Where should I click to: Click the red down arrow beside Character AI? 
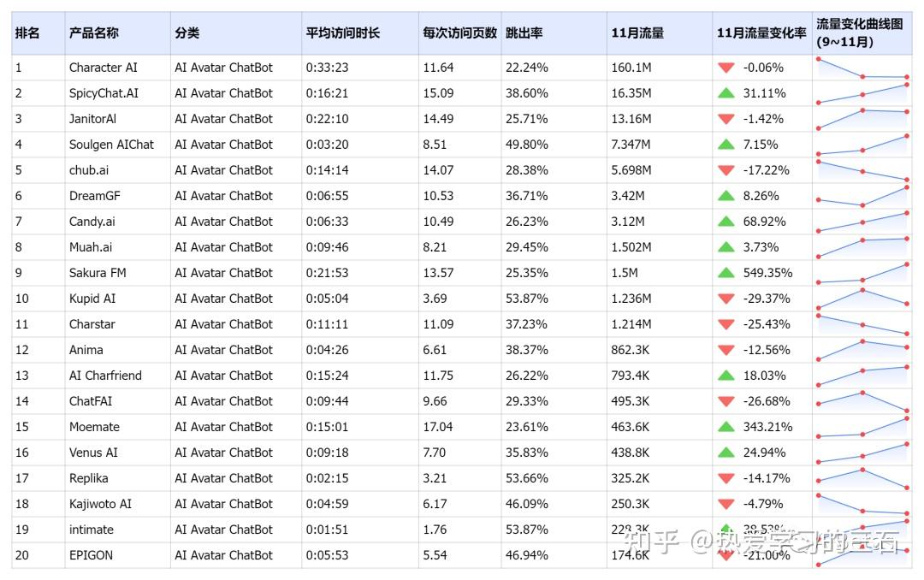[x=726, y=68]
